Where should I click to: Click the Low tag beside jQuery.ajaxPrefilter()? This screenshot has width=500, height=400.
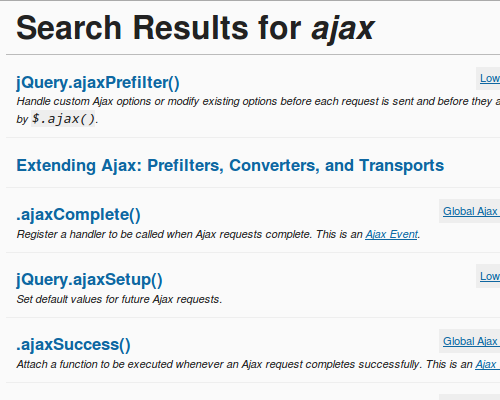point(490,78)
